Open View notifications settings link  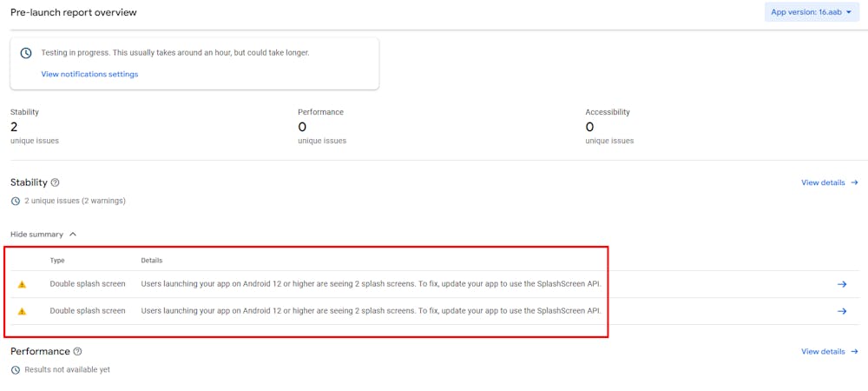(x=89, y=74)
